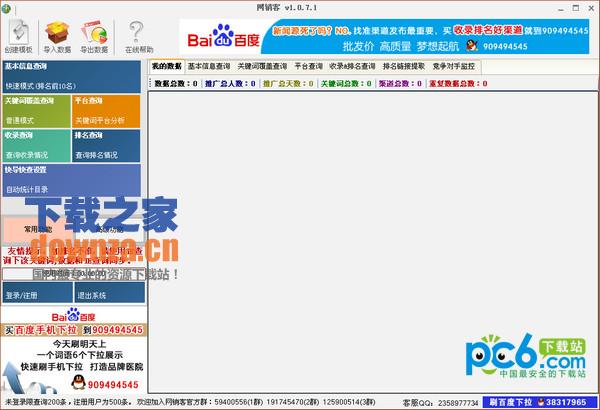
Task: Minimize the 网销客 window
Action: 561,8
